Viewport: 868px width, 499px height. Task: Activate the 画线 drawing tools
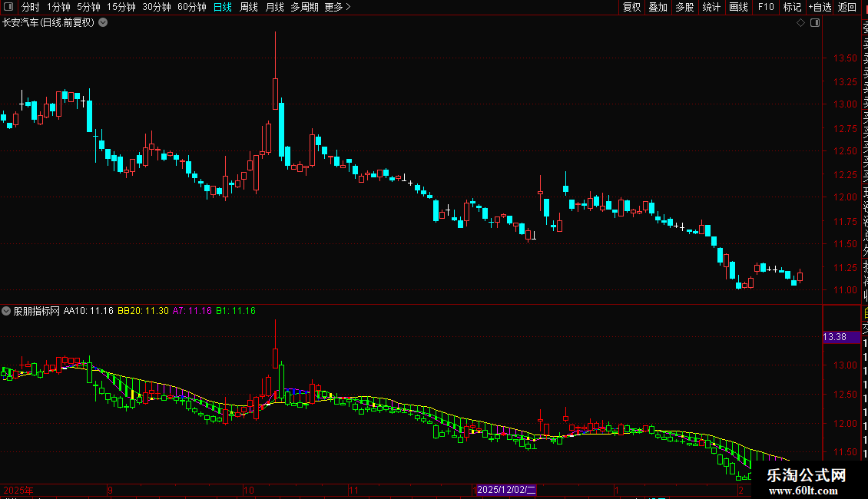(738, 7)
